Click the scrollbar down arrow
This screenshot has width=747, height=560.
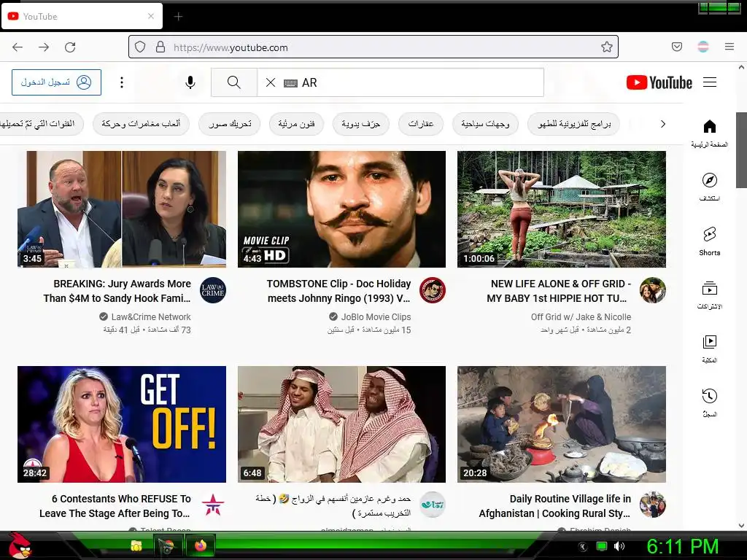click(x=741, y=526)
